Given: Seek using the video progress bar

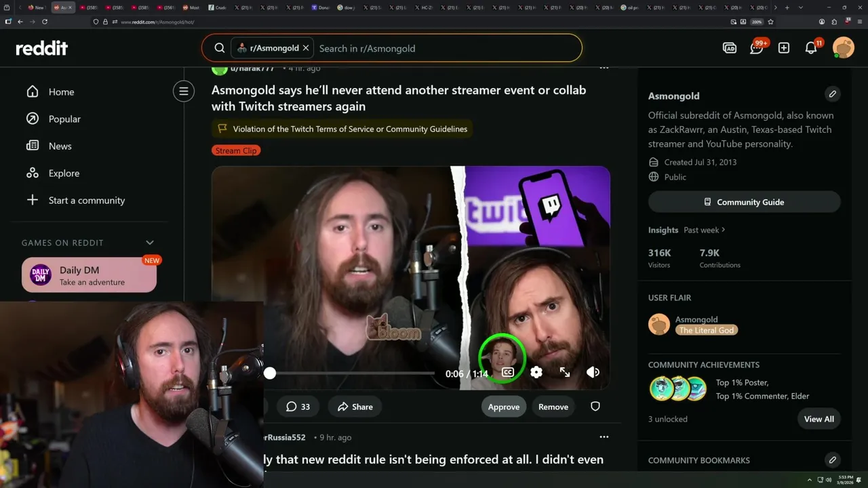Looking at the screenshot, I should coord(352,373).
